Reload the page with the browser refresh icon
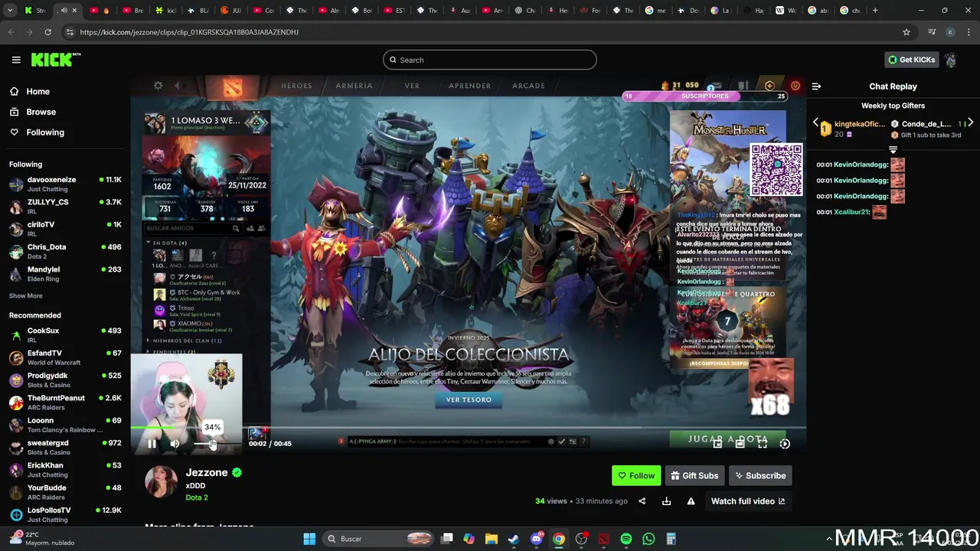This screenshot has height=551, width=980. tap(47, 32)
